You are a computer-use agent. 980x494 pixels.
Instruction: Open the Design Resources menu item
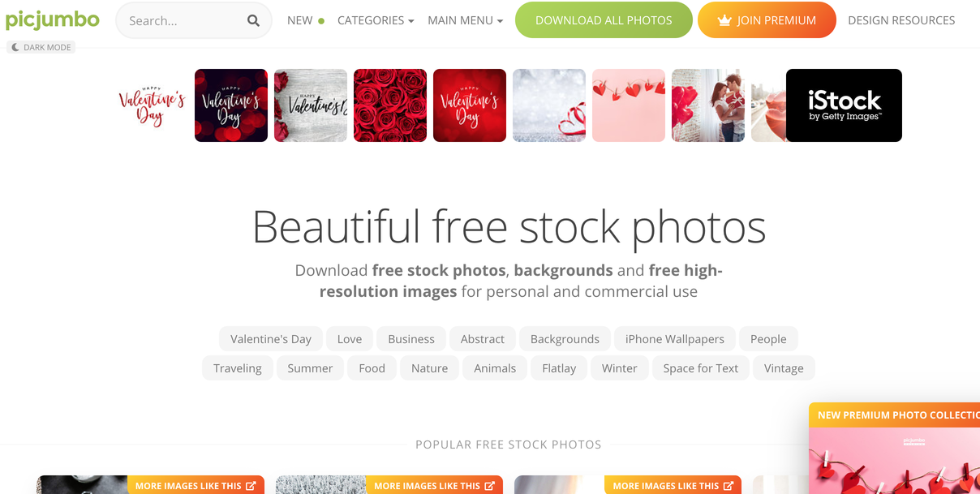coord(901,20)
